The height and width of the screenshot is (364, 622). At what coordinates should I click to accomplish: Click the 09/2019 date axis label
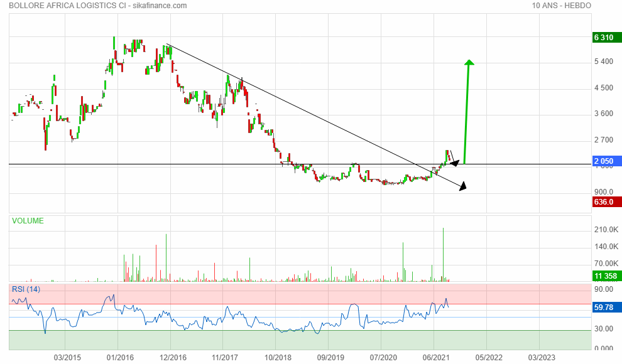[330, 358]
